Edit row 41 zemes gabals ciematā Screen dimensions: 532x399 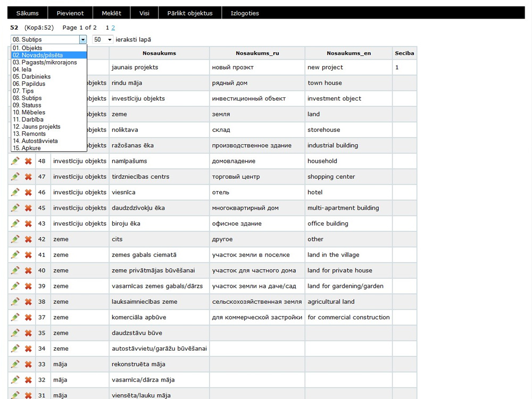tap(15, 254)
